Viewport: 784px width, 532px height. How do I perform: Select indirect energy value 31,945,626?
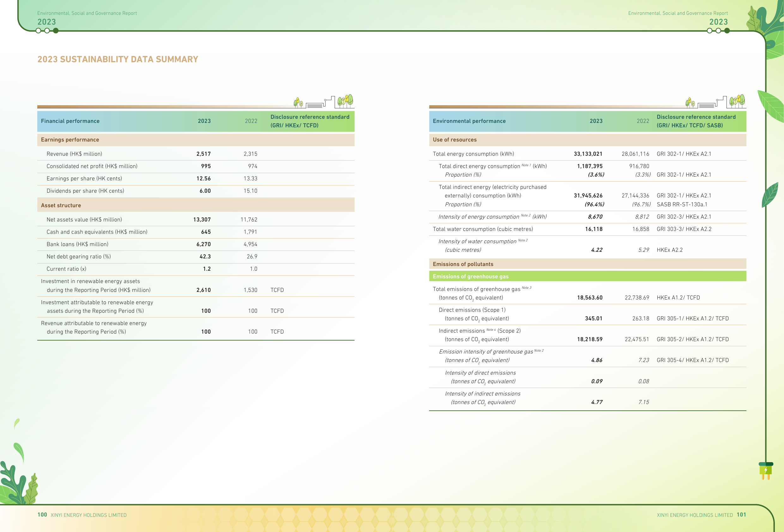tap(588, 196)
